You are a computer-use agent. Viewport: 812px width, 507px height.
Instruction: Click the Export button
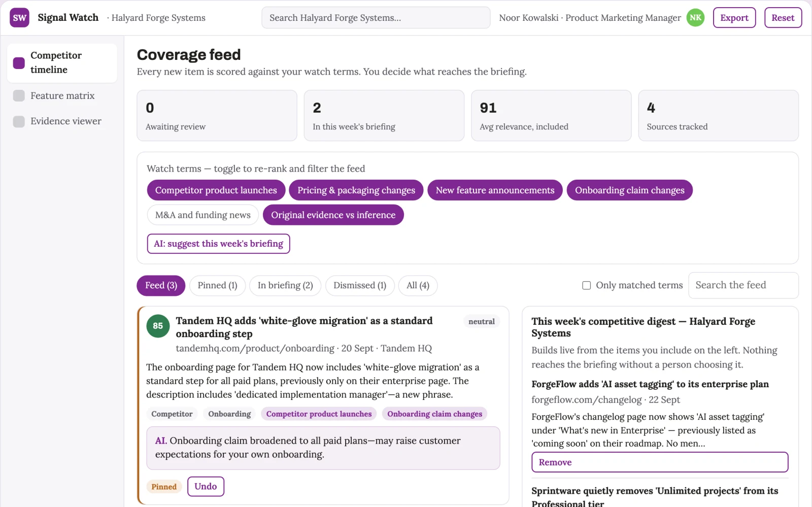click(734, 18)
